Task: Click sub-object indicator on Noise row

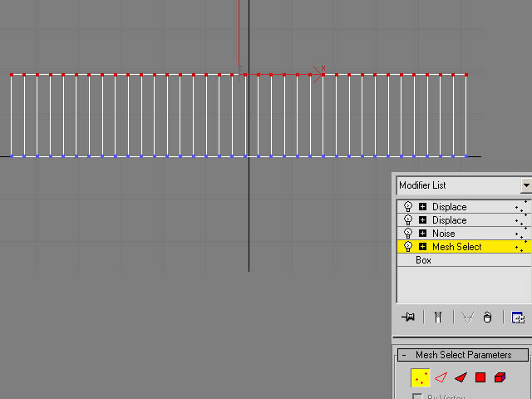Action: coord(521,233)
